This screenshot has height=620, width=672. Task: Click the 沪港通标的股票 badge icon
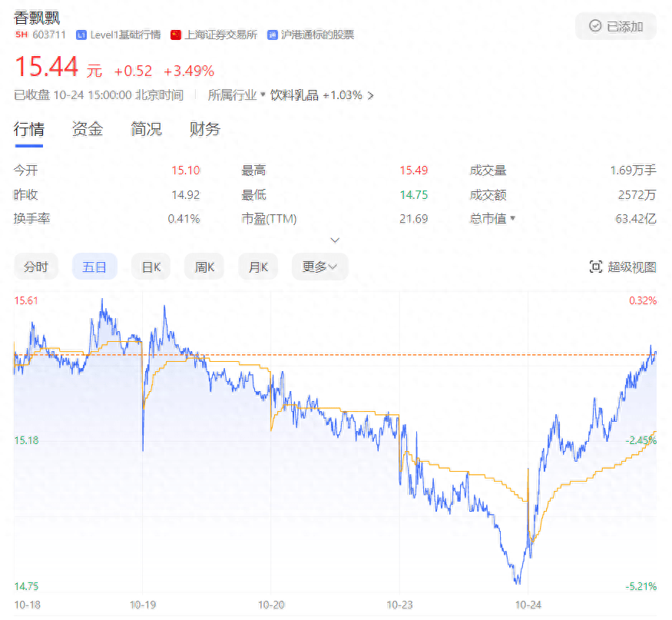tap(273, 35)
